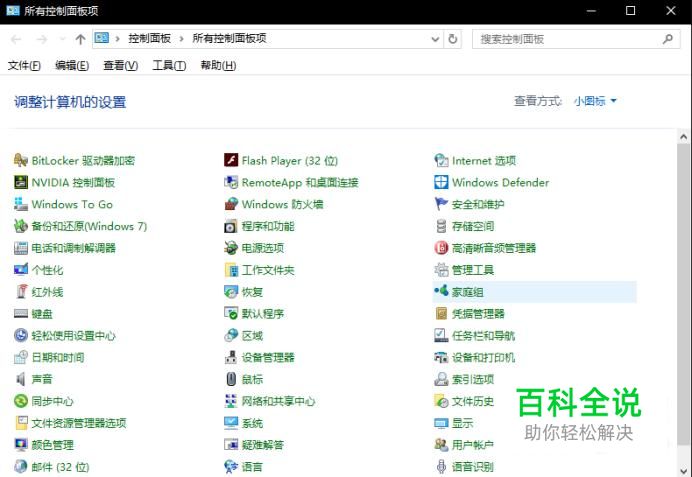The image size is (692, 477).
Task: Click the control panel title bar icon
Action: point(13,11)
